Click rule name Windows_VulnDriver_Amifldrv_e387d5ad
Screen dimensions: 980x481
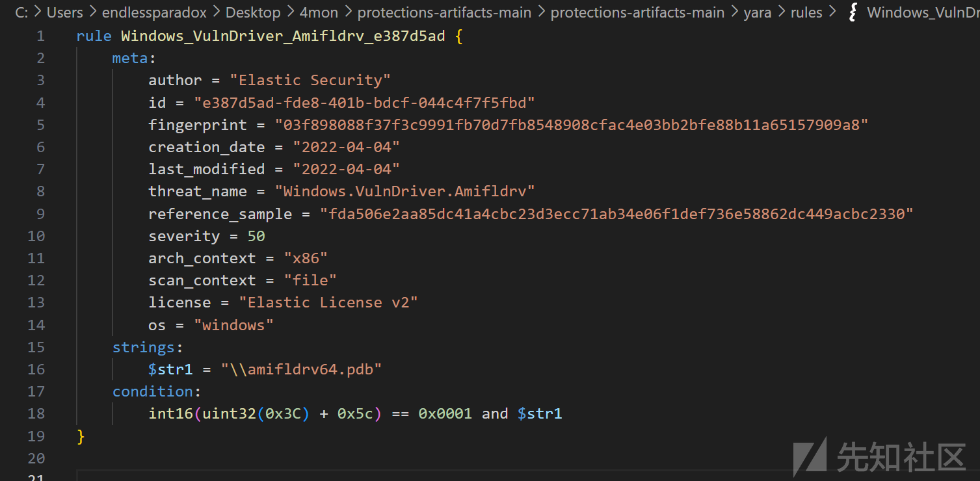coord(283,36)
